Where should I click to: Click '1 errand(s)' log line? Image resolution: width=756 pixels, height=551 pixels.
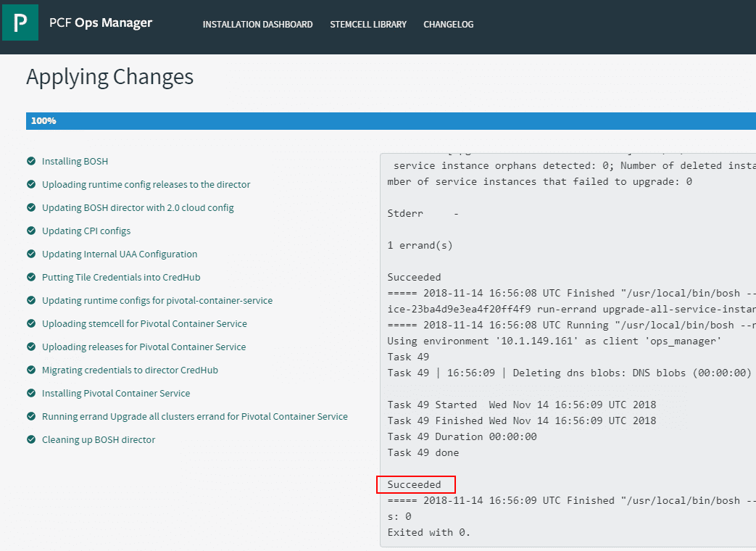click(420, 245)
